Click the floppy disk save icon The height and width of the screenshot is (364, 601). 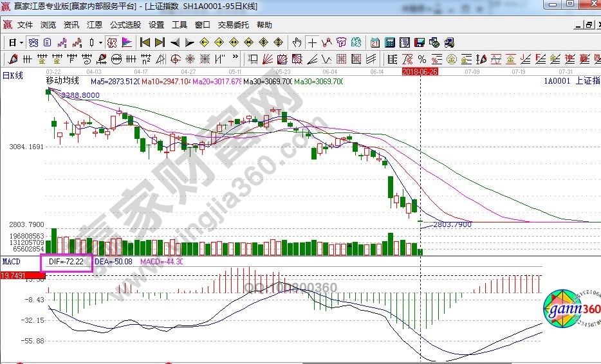point(420,42)
